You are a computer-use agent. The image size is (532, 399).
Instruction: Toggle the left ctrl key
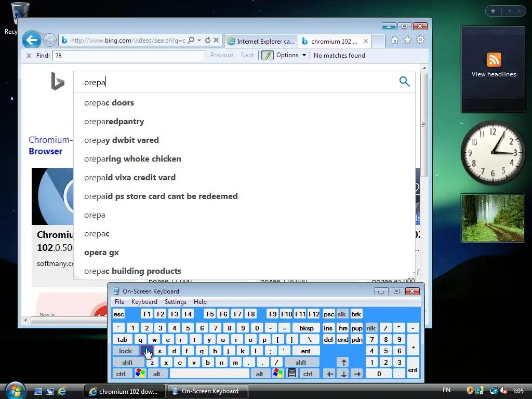(121, 374)
